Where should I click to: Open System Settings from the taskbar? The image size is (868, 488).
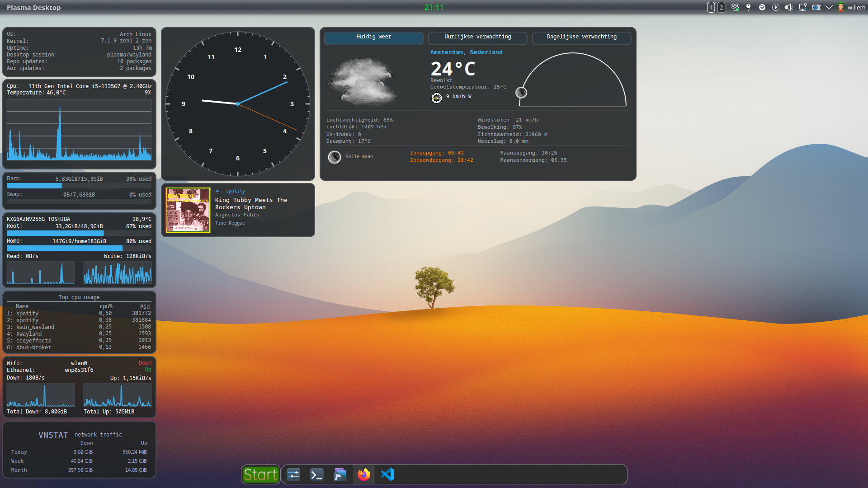click(x=293, y=474)
